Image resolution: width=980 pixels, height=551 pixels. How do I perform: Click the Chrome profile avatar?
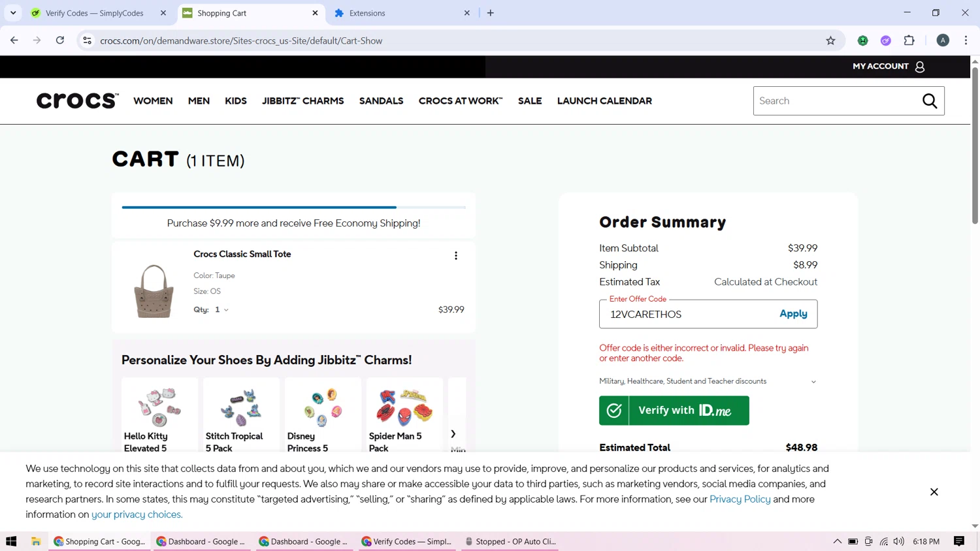tap(943, 40)
